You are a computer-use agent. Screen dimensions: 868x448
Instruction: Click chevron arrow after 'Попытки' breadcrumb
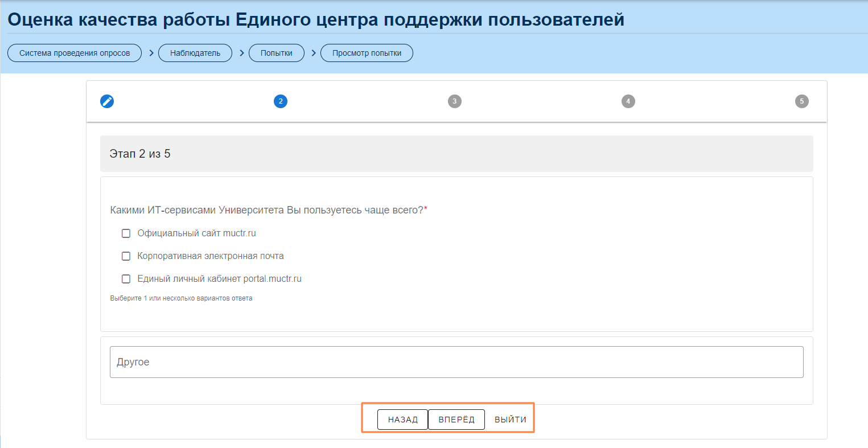(313, 53)
